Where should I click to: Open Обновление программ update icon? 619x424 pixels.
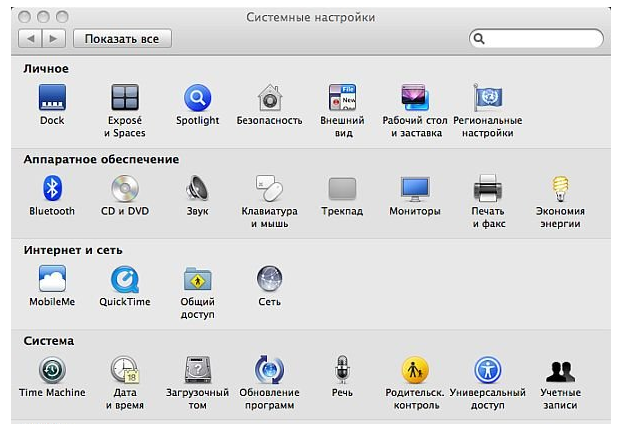click(270, 370)
